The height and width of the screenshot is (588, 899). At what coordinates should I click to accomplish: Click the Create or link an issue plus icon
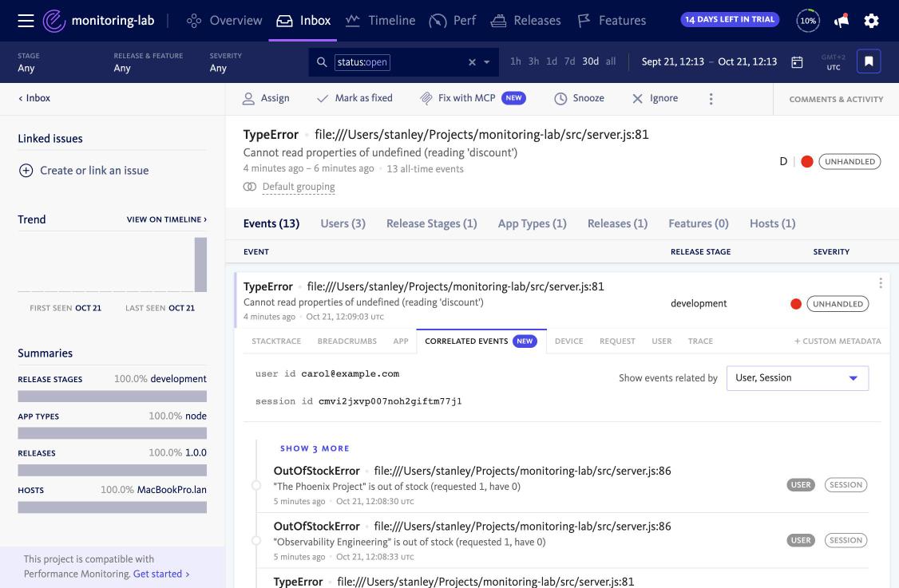tap(26, 170)
